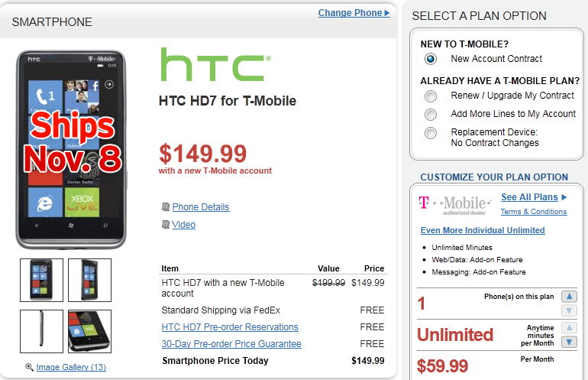Click the Image Gallery magnifier icon
This screenshot has height=380, width=588.
click(29, 367)
